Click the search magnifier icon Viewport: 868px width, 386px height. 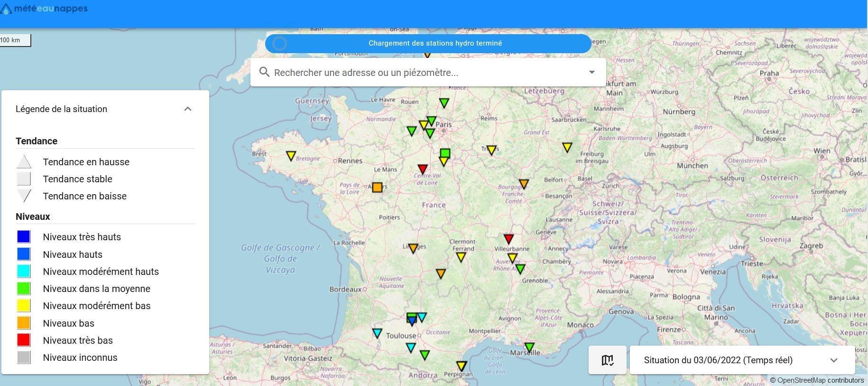(265, 72)
